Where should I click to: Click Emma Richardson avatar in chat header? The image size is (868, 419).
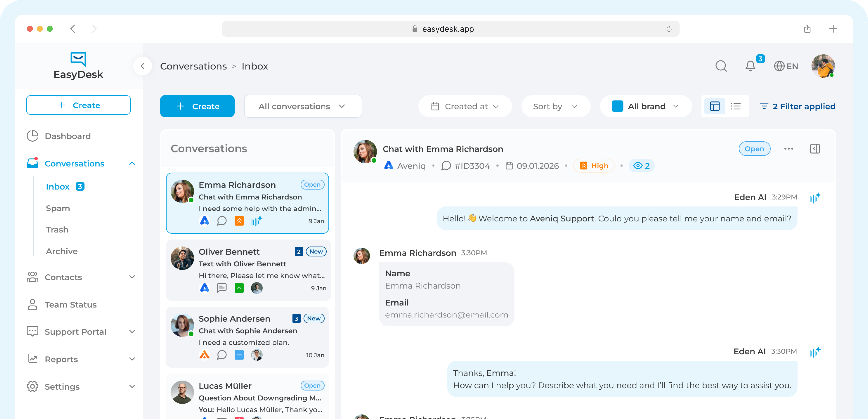click(365, 152)
